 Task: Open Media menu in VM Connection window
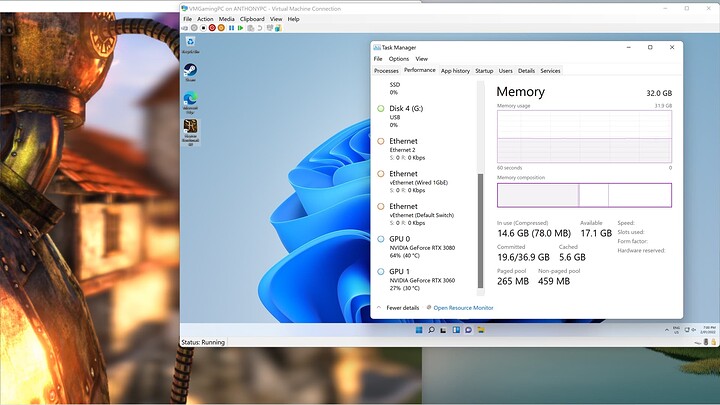tap(226, 19)
